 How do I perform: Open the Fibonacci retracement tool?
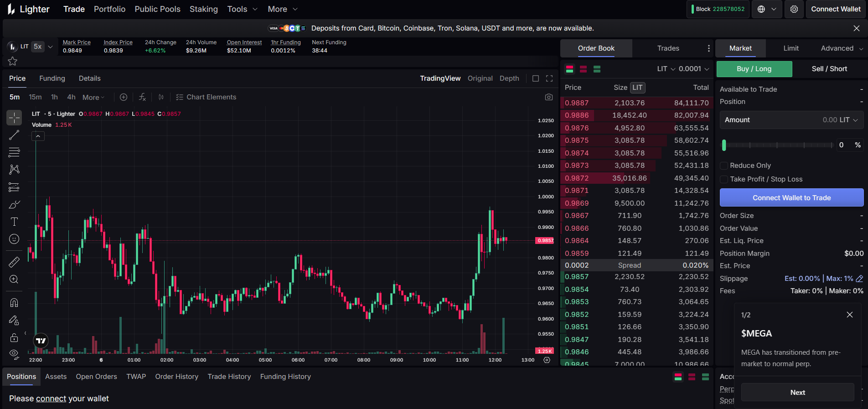pyautogui.click(x=14, y=152)
